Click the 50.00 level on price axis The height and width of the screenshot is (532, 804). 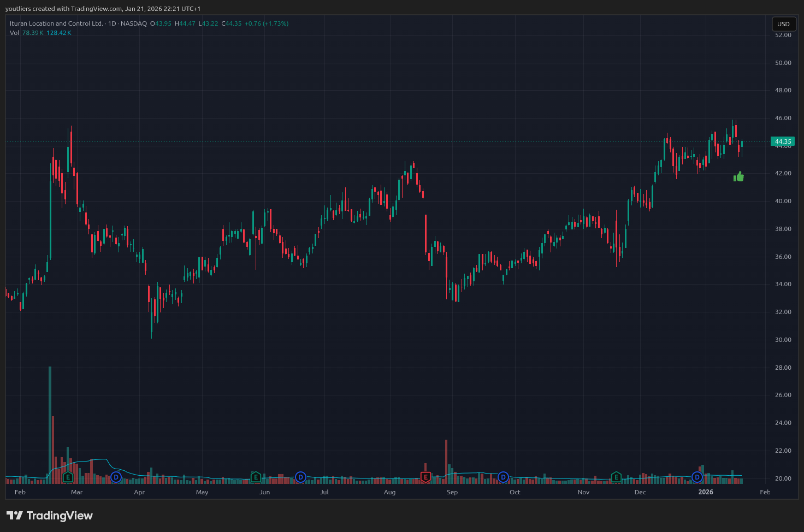783,63
